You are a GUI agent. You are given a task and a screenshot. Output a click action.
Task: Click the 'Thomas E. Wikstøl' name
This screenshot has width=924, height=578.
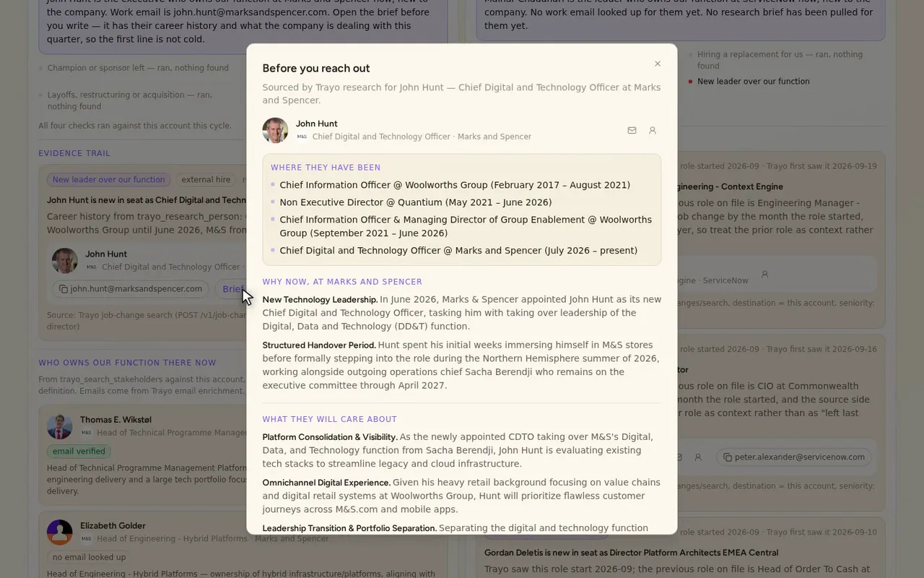pyautogui.click(x=115, y=420)
